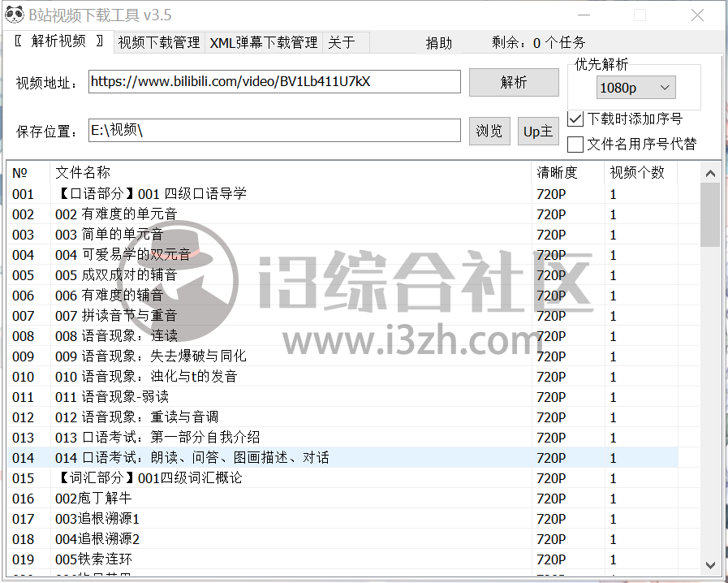Select row 002 有难度的单元音
728x583 pixels.
click(342, 214)
